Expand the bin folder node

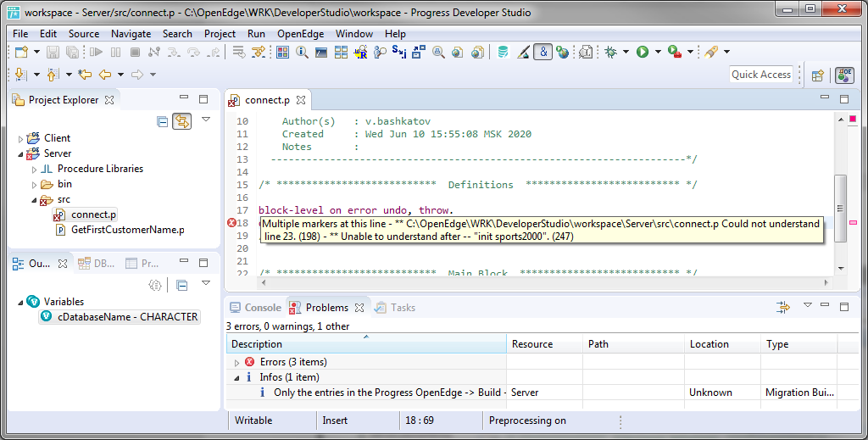pyautogui.click(x=34, y=185)
